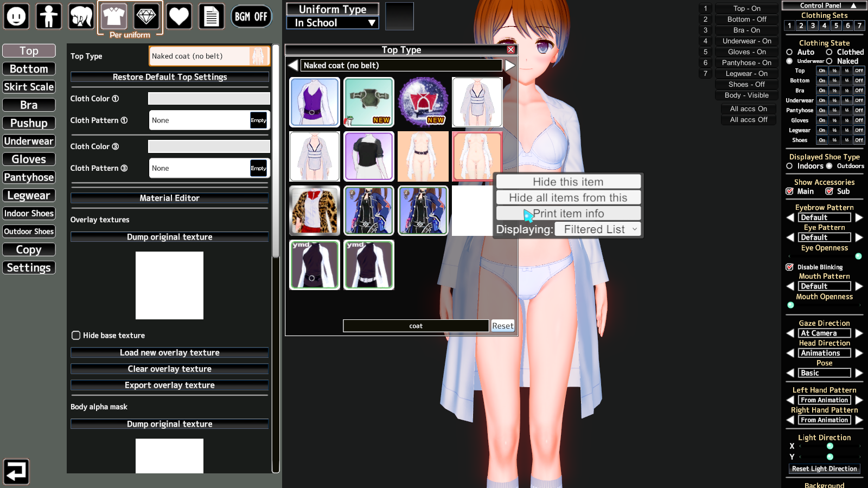This screenshot has width=868, height=488.
Task: Choose the purple vest top thumbnail
Action: point(315,102)
